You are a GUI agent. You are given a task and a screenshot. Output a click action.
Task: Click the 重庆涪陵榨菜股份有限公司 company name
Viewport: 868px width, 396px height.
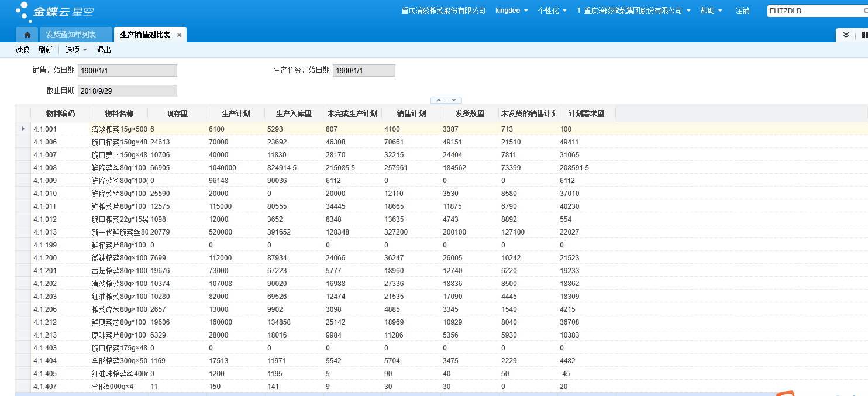(x=443, y=11)
